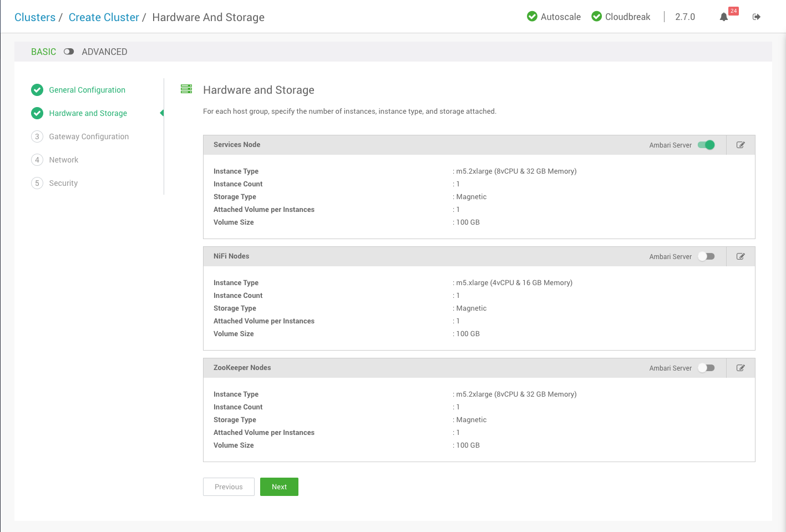786x532 pixels.
Task: Click the green checkmark beside Hardware and Storage
Action: tap(37, 113)
